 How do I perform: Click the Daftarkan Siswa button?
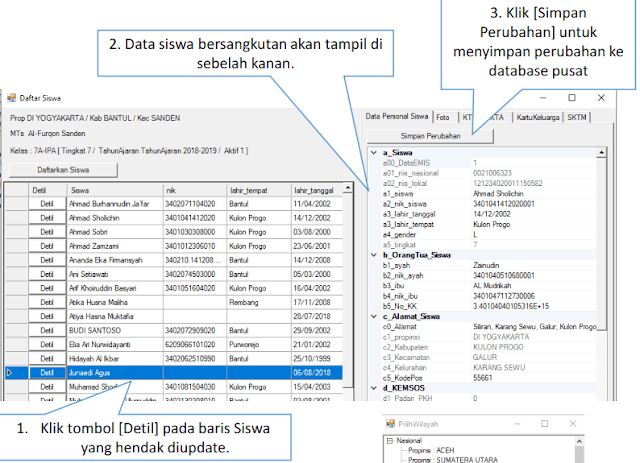click(63, 170)
